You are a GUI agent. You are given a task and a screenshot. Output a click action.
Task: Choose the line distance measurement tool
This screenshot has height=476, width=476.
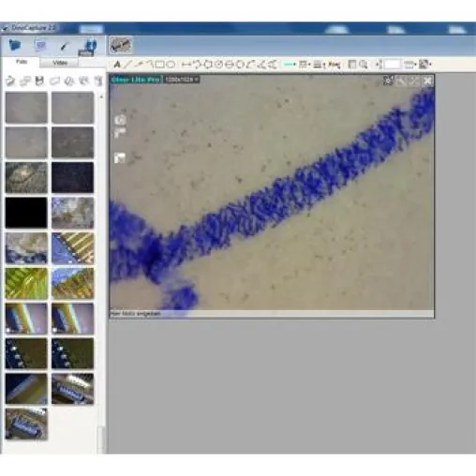[x=186, y=65]
